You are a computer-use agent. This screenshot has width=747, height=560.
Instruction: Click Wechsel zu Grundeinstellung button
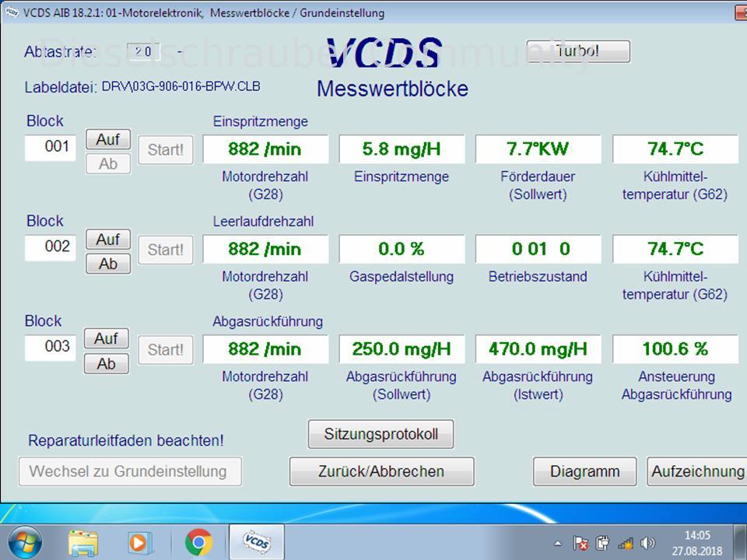click(x=131, y=471)
